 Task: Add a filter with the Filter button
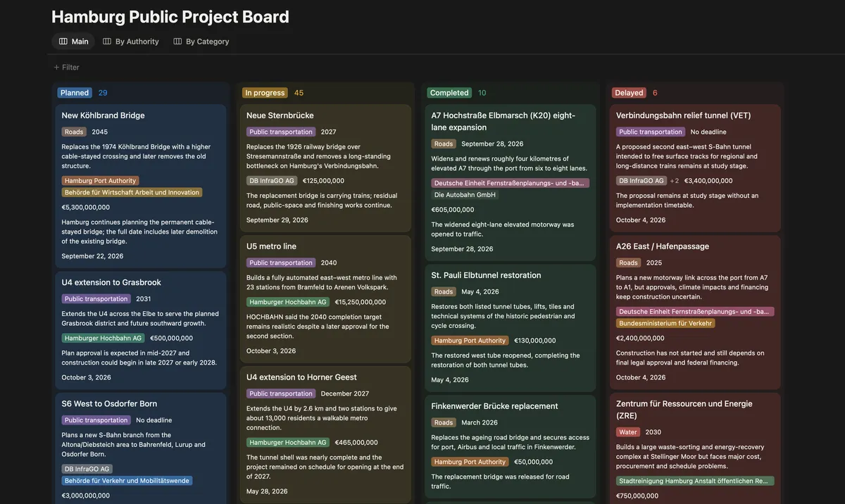66,68
